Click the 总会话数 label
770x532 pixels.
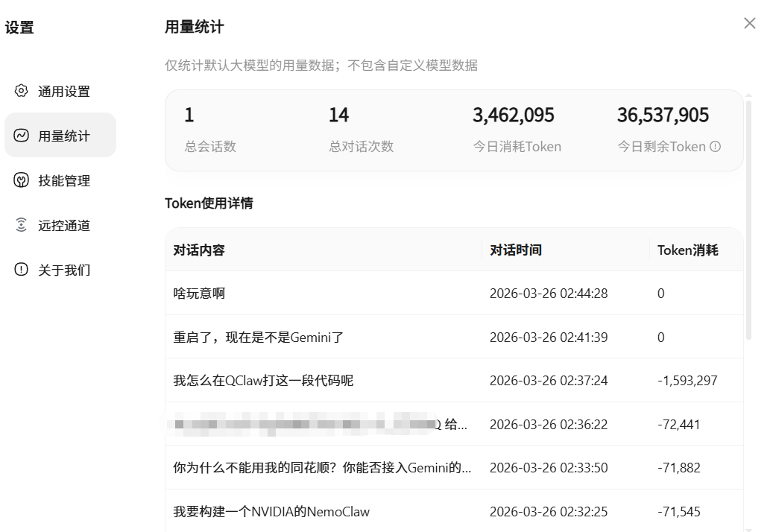coord(210,146)
